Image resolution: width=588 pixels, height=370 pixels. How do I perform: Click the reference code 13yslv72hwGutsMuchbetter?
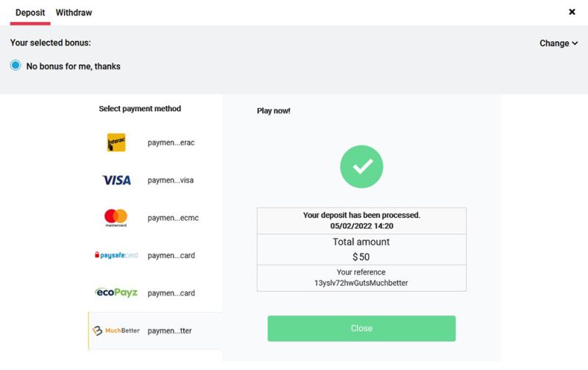pyautogui.click(x=361, y=282)
